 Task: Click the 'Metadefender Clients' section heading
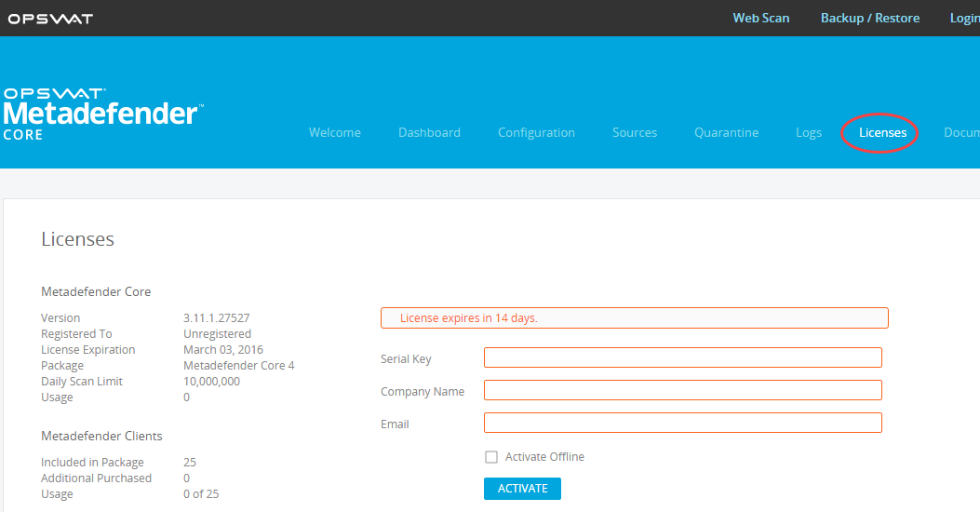pos(101,436)
